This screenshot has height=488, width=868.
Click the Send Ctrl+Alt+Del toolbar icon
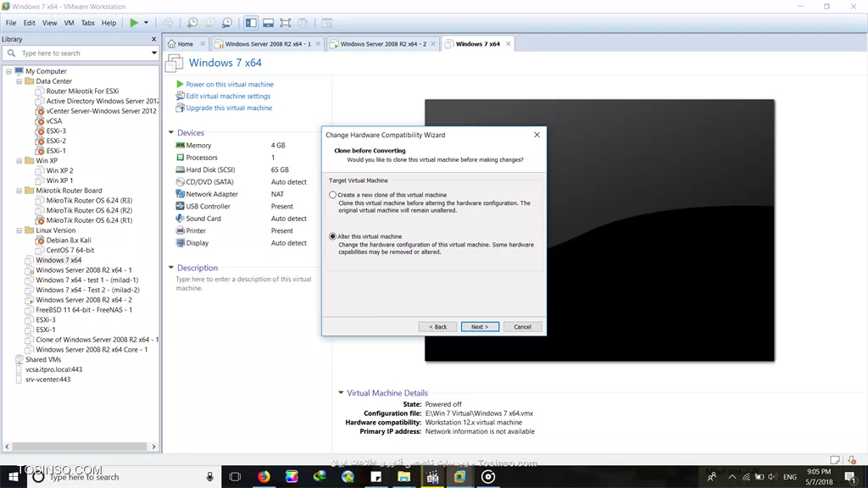coord(168,23)
